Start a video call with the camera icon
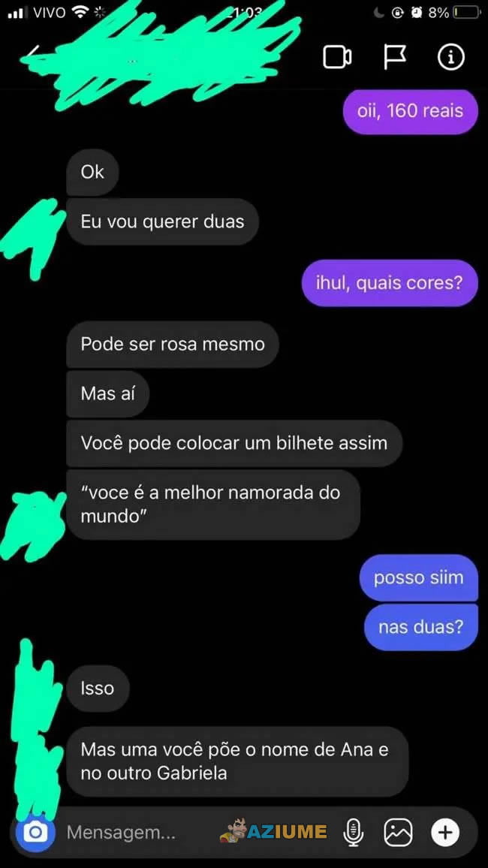The width and height of the screenshot is (488, 868). pyautogui.click(x=337, y=58)
